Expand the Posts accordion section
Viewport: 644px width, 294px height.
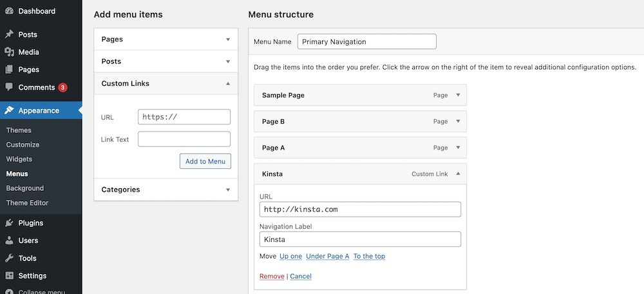(227, 61)
